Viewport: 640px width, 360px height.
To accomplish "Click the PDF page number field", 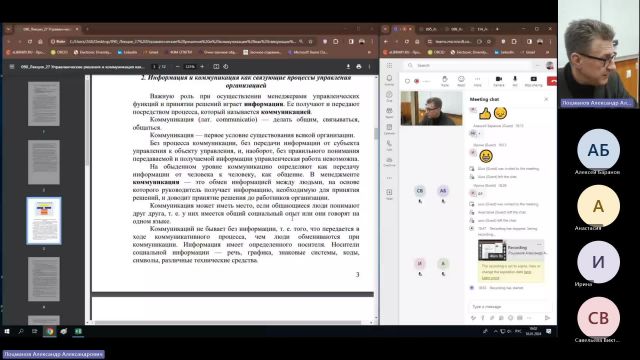I will [155, 67].
